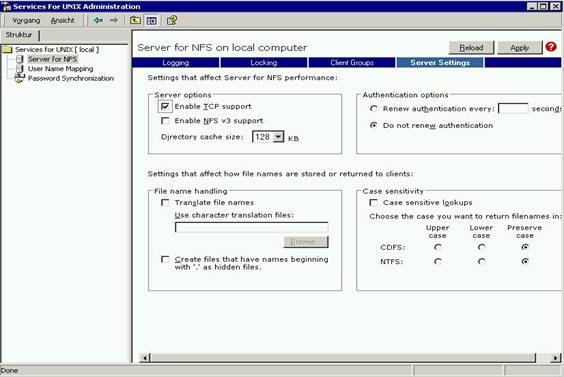The image size is (564, 377).
Task: Click the User Name Mapping tree icon
Action: (21, 69)
